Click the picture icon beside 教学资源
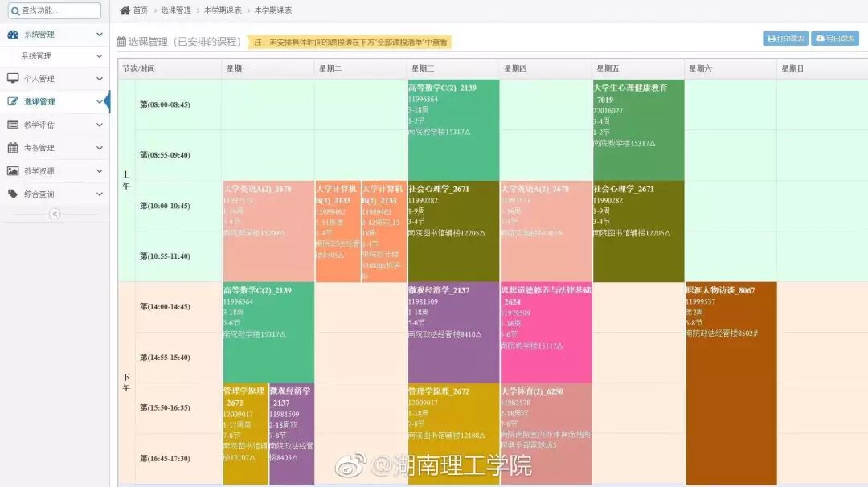This screenshot has height=487, width=868. pyautogui.click(x=13, y=171)
